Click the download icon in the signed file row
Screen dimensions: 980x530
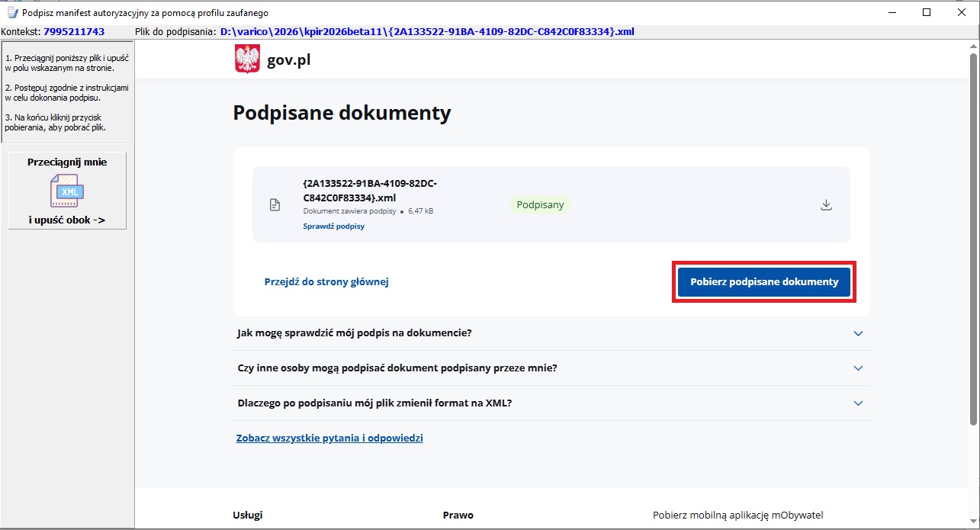click(x=825, y=205)
